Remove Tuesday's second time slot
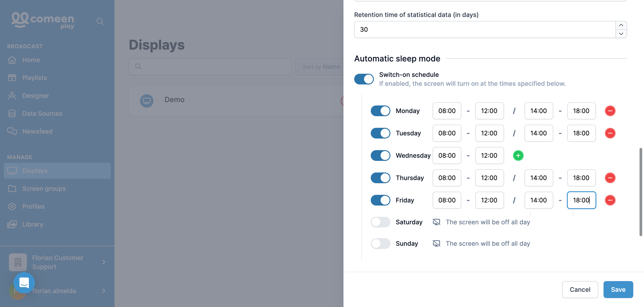644x307 pixels. [610, 133]
